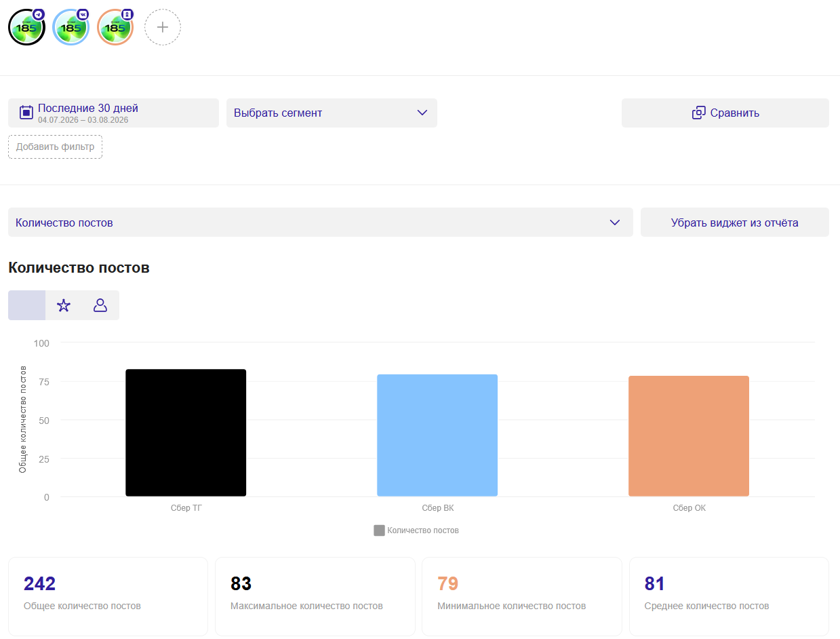Click Добавить фильтр button
Screen dimensions: 840x639
(56, 147)
